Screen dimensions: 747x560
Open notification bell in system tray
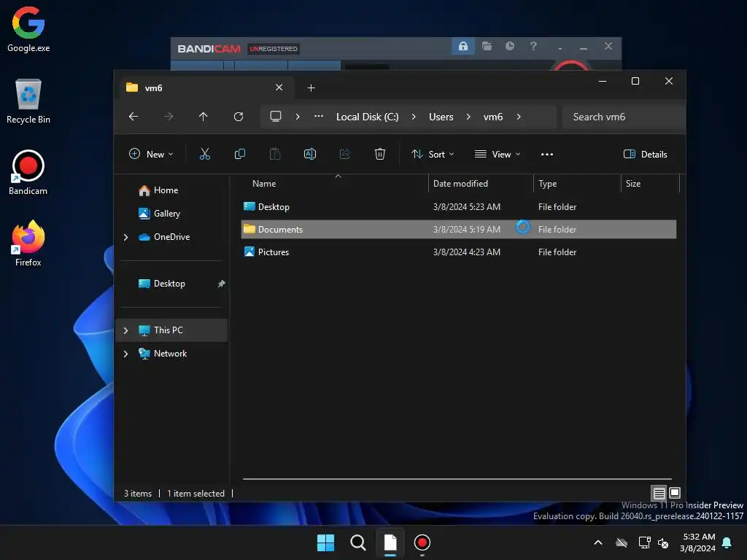point(727,542)
